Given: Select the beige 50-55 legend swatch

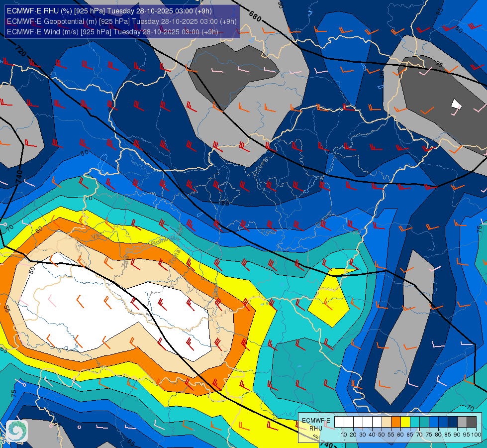Looking at the screenshot, I should pyautogui.click(x=387, y=422).
